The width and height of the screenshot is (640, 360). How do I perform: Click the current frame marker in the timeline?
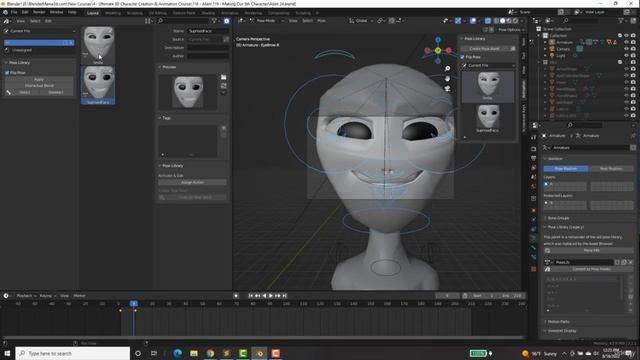[133, 304]
